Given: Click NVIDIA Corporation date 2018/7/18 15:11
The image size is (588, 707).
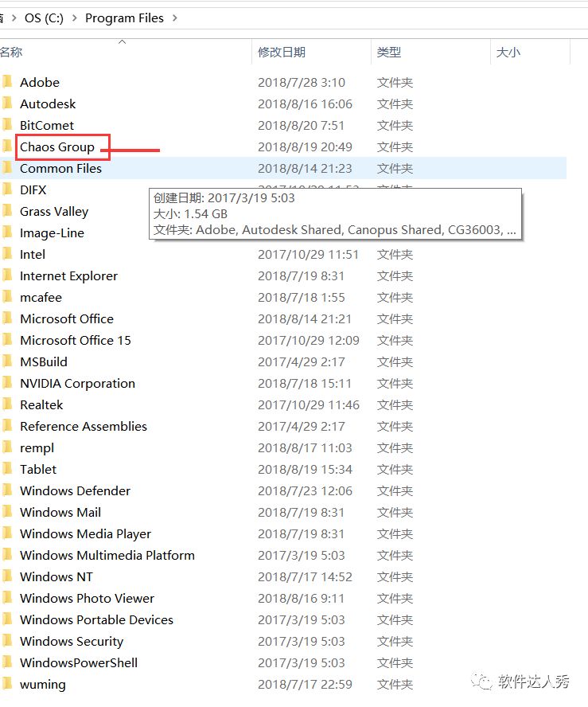Looking at the screenshot, I should (305, 383).
